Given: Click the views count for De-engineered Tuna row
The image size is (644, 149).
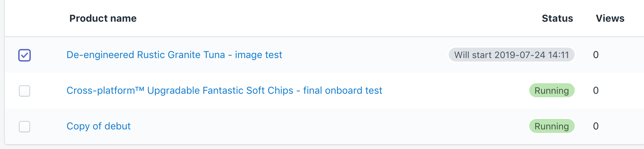Looking at the screenshot, I should [596, 55].
